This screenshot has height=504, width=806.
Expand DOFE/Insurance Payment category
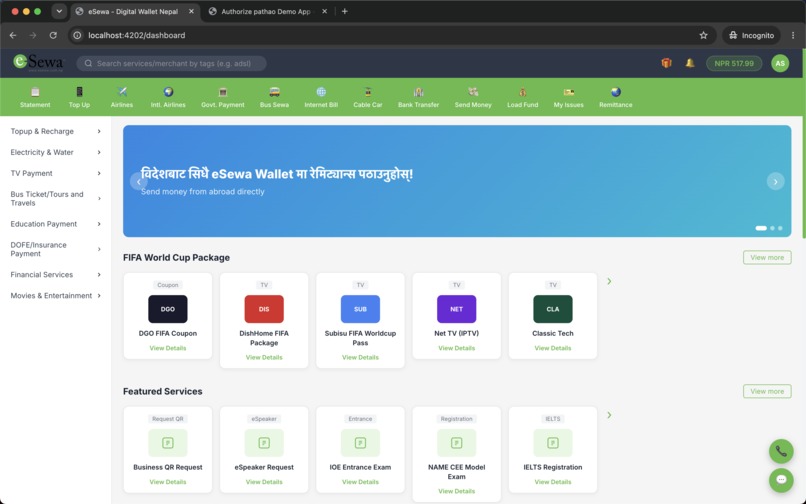[56, 249]
